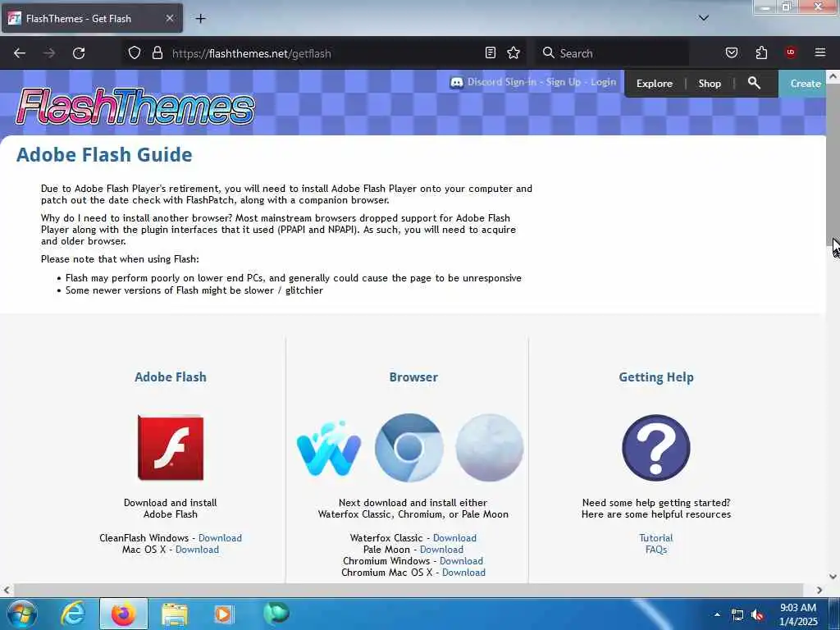
Task: Select the FlashThemes - Get Flash tab
Action: (92, 18)
